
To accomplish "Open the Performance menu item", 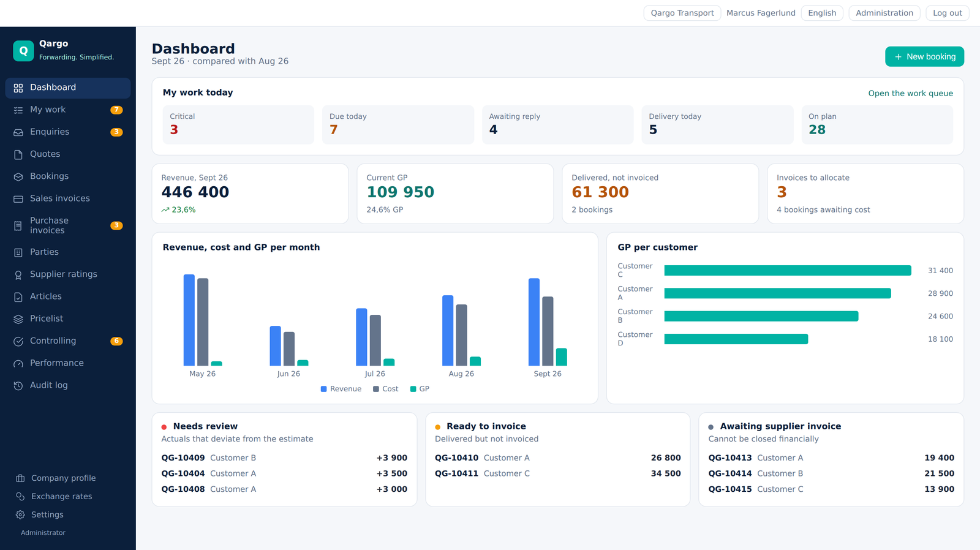I will 68,363.
